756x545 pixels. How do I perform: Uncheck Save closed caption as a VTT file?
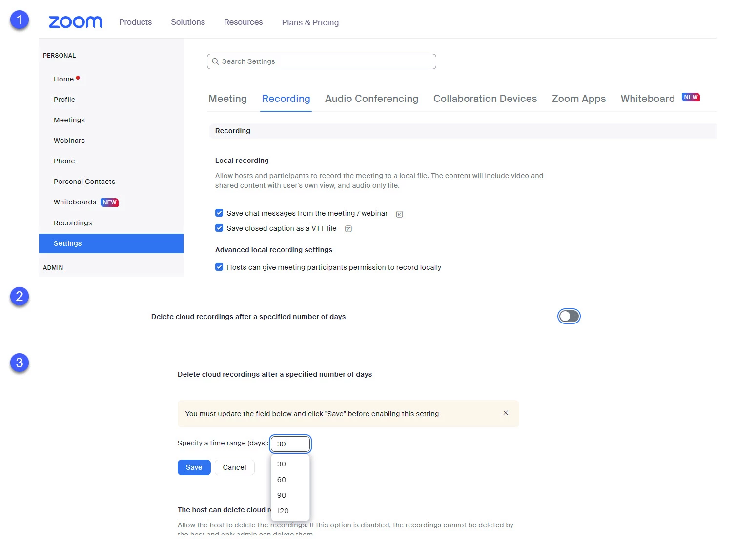(219, 228)
